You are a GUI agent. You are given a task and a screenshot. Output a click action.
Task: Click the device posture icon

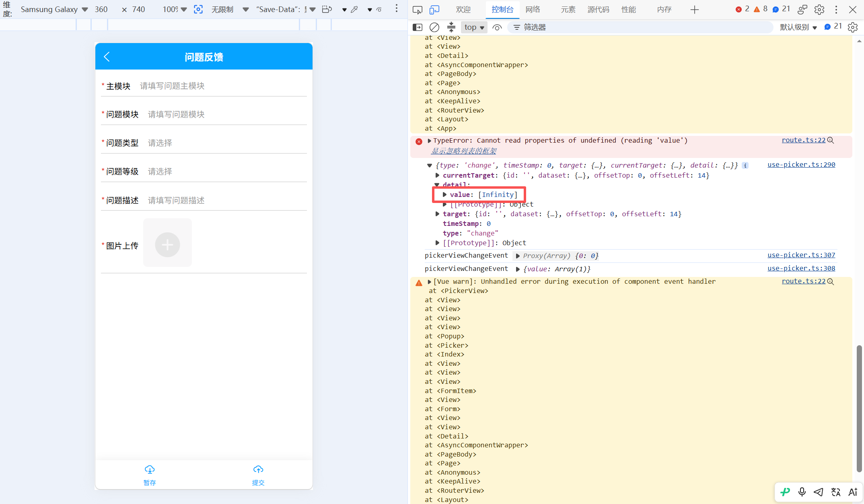327,9
